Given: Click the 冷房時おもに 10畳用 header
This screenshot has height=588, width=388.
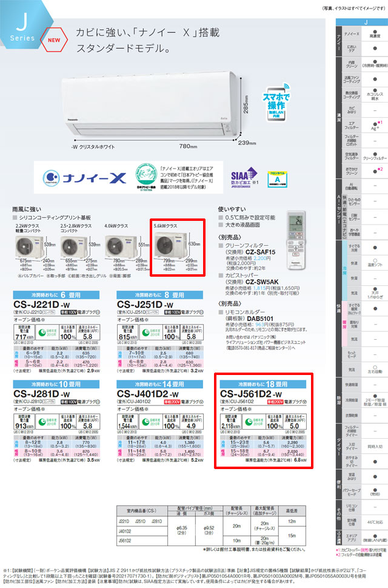Looking at the screenshot, I should (56, 384).
